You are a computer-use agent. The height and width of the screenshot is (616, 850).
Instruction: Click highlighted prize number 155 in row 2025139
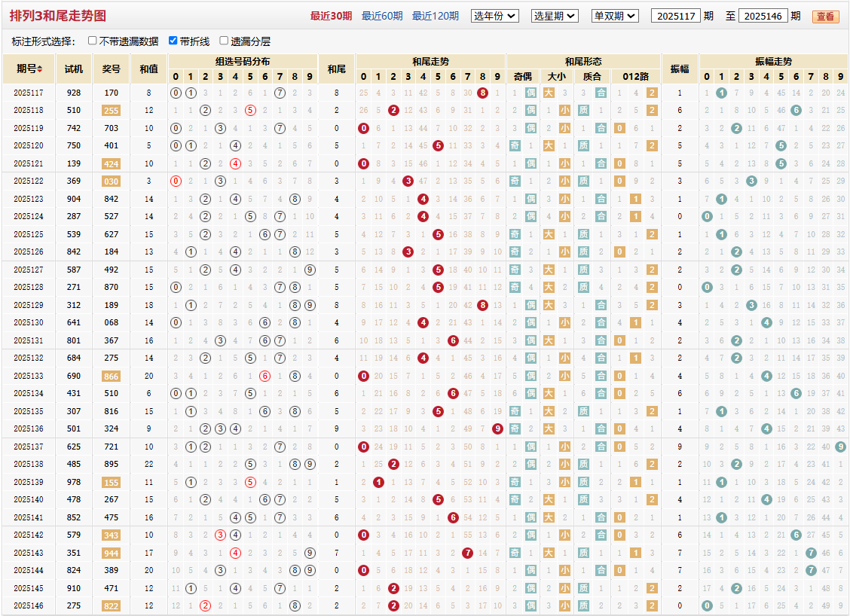(x=111, y=482)
